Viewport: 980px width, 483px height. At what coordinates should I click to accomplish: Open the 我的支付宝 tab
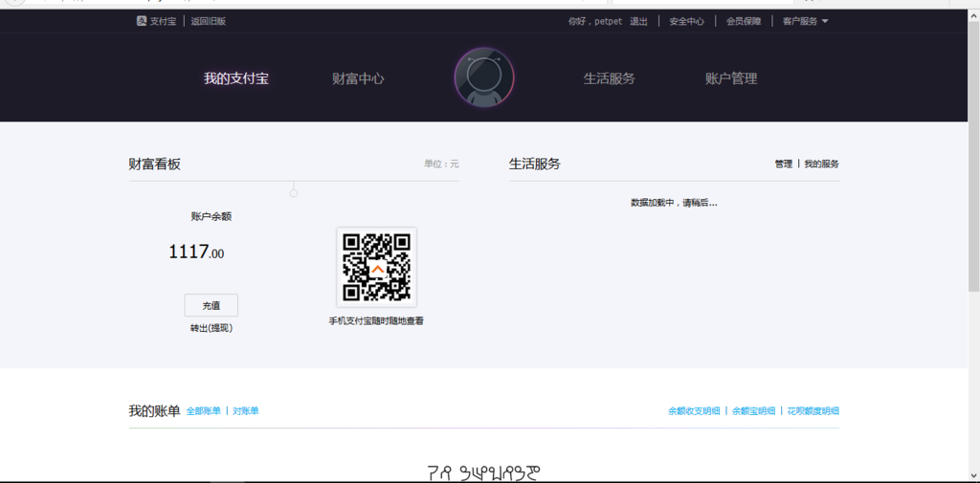pos(235,78)
